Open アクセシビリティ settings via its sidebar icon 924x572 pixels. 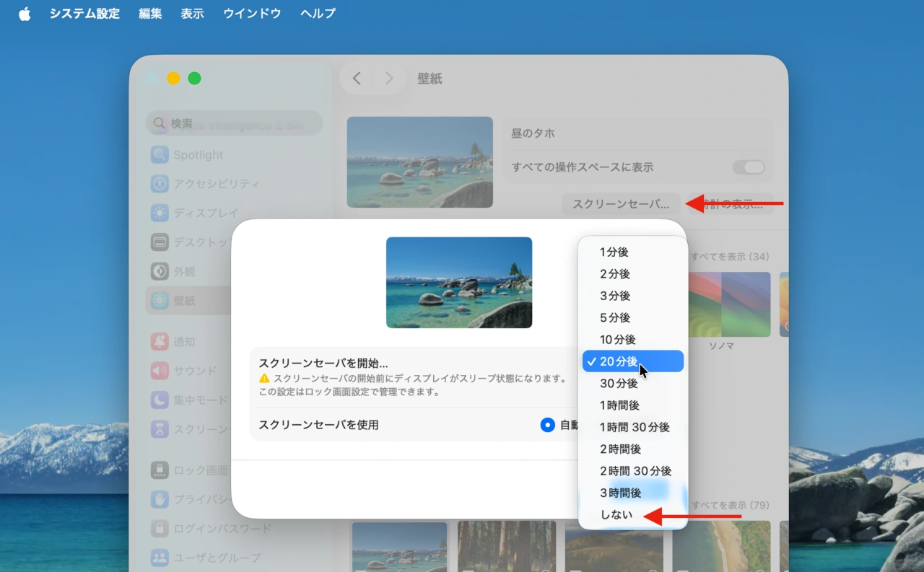click(x=160, y=184)
